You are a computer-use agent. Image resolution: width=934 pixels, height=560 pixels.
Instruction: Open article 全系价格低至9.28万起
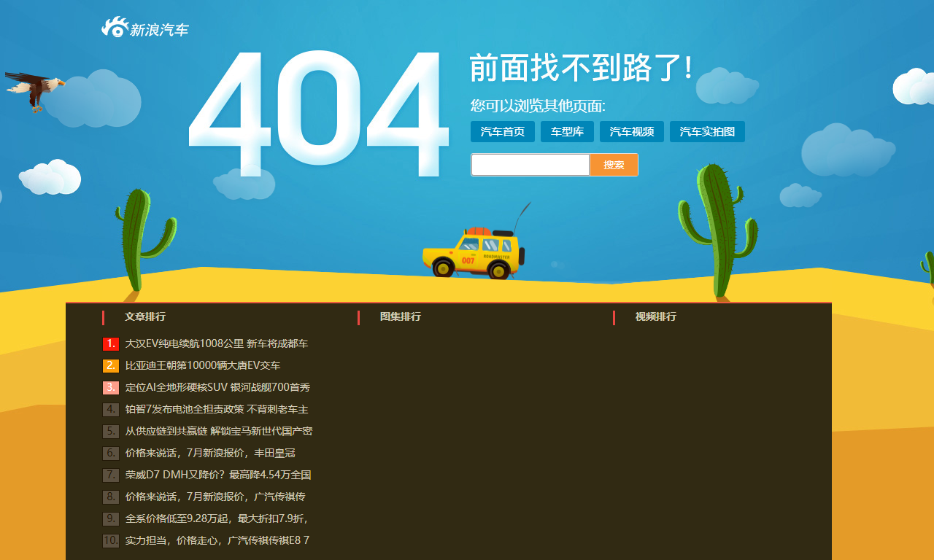217,518
